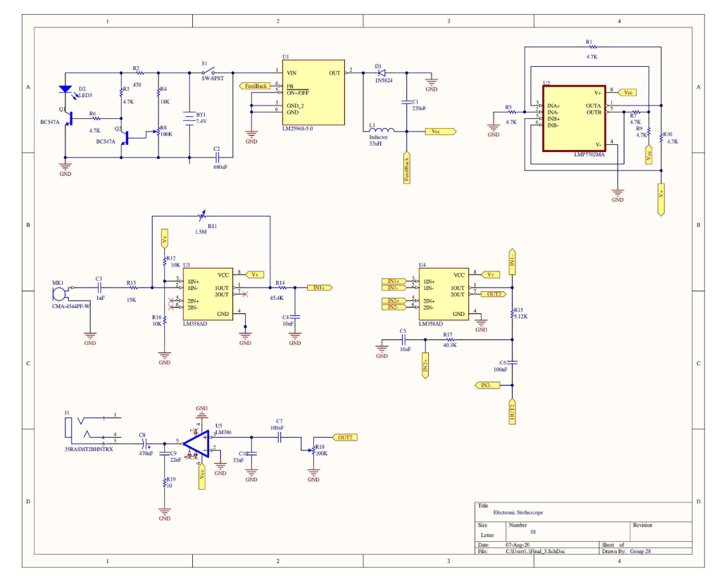The width and height of the screenshot is (728, 582).
Task: Click resistor R15 5.12K symbol
Action: tap(512, 313)
